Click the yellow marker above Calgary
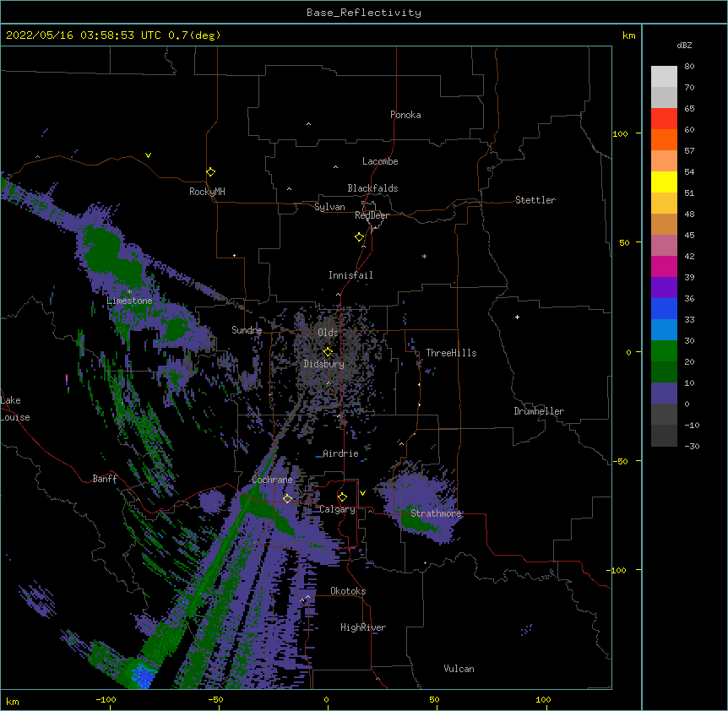The image size is (728, 711). [342, 497]
